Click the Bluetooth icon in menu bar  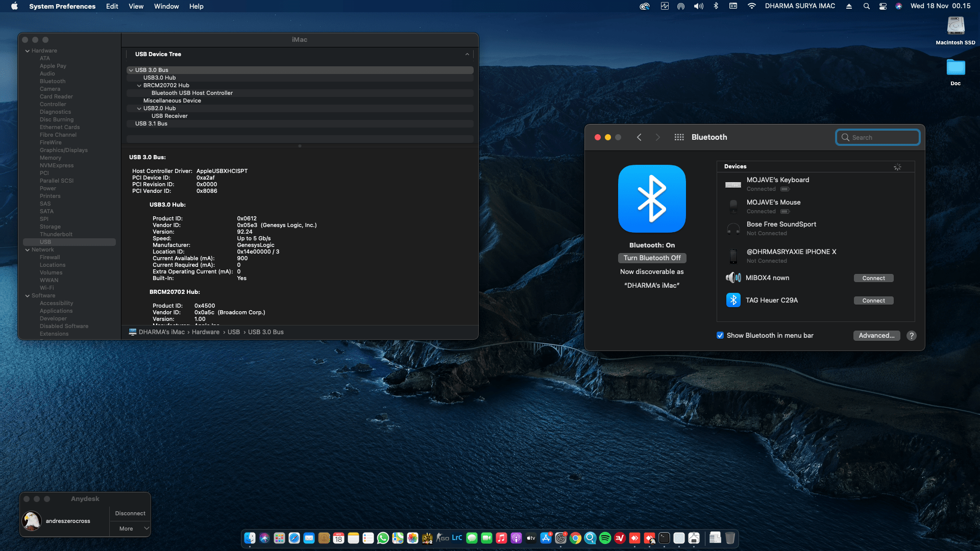[716, 6]
